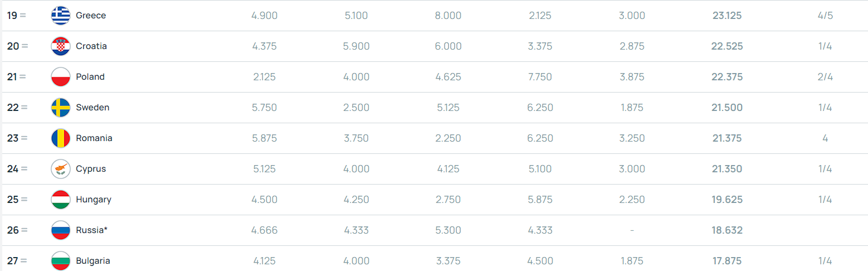The image size is (868, 271).
Task: Click Russia's total of 18.632
Action: (x=726, y=230)
